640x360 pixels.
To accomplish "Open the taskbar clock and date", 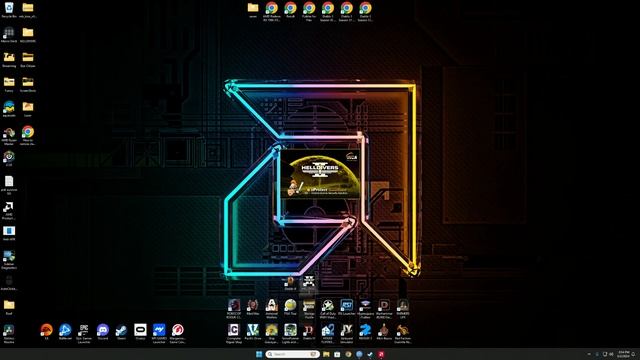I will tap(623, 354).
